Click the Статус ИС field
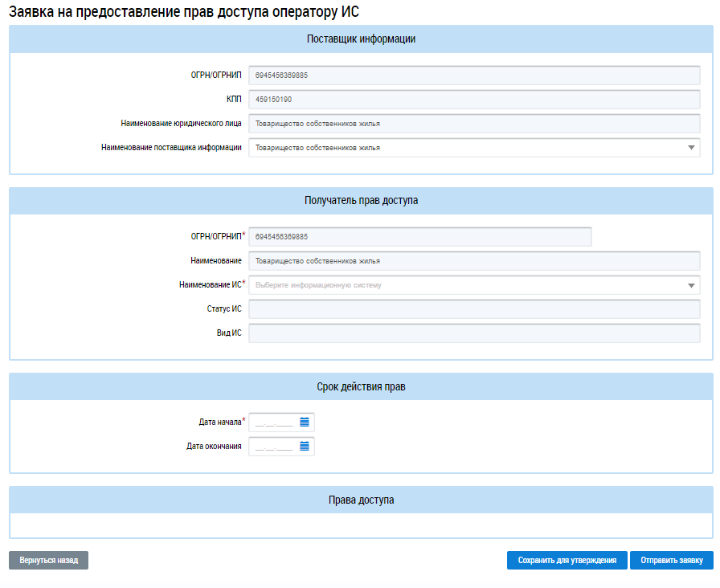Viewport: 720px width, 588px height. (474, 309)
